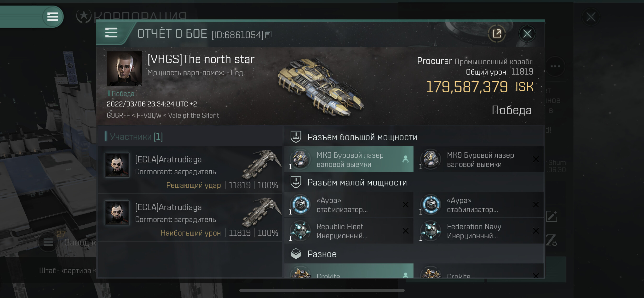Image resolution: width=644 pixels, height=298 pixels.
Task: Open the main menu in top-left corner
Action: (52, 17)
